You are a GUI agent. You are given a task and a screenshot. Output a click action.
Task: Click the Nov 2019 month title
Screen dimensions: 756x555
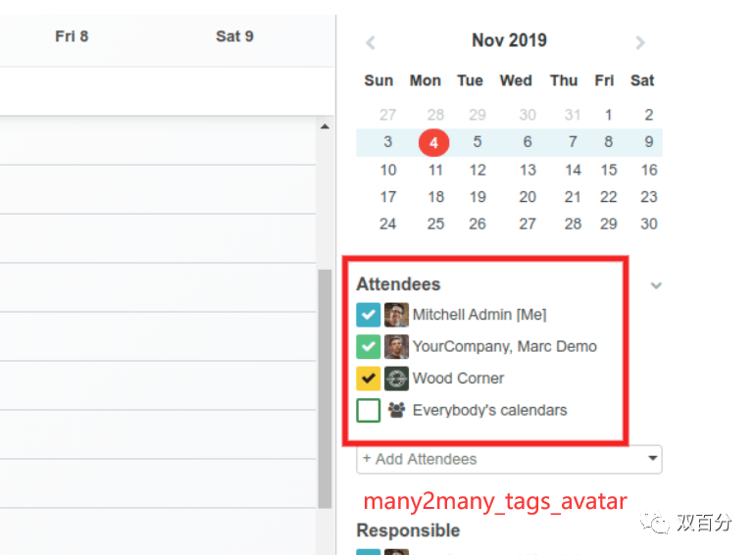[509, 41]
